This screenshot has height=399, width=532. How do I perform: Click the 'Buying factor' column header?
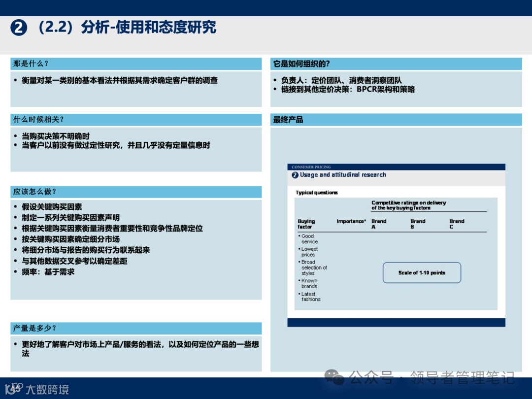[306, 224]
